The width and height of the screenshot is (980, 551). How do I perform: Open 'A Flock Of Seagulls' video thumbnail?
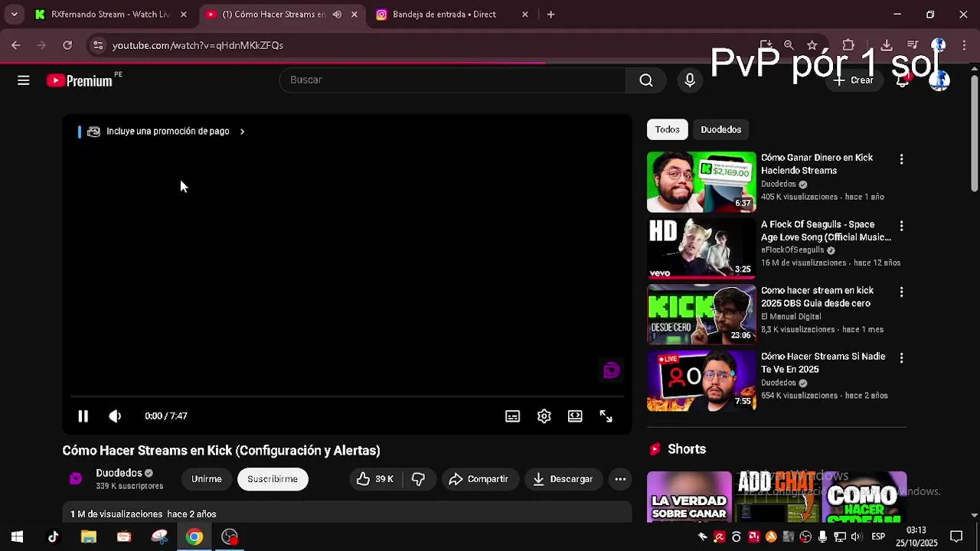click(701, 249)
